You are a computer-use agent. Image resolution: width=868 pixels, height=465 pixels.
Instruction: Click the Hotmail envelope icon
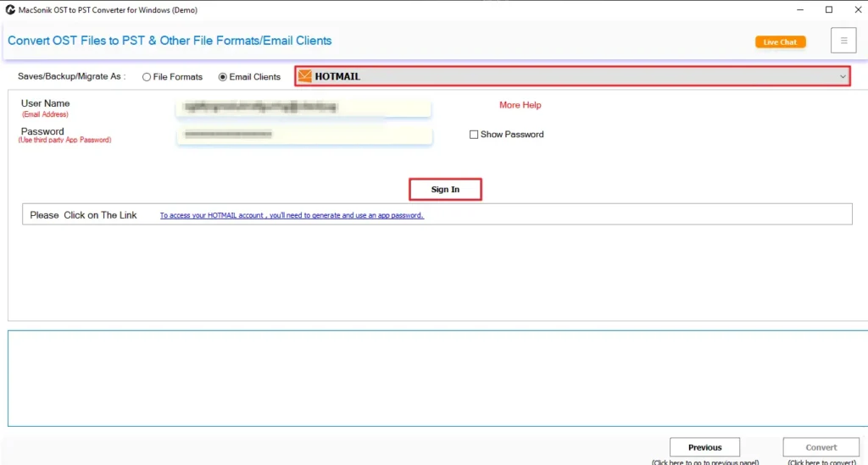305,76
